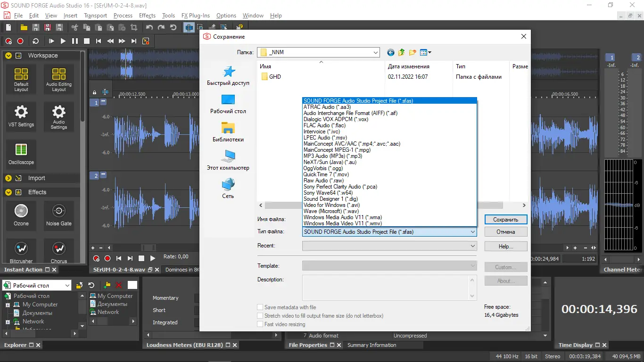Open the Process menu
This screenshot has width=644, height=362.
(x=123, y=16)
